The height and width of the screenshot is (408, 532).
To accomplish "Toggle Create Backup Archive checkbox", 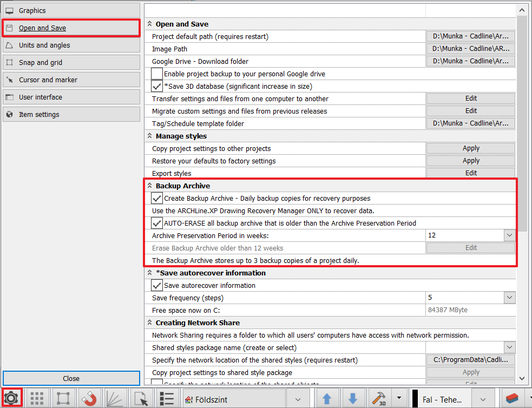I will pyautogui.click(x=157, y=198).
